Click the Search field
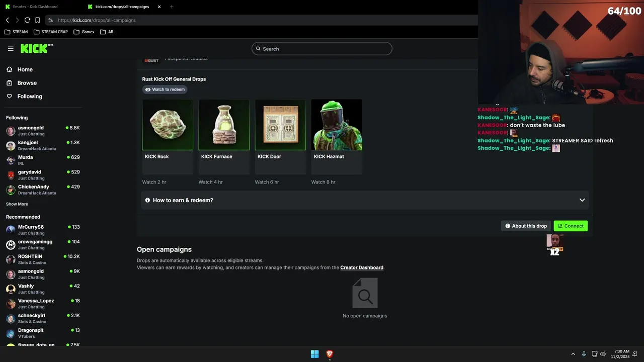 (x=322, y=49)
